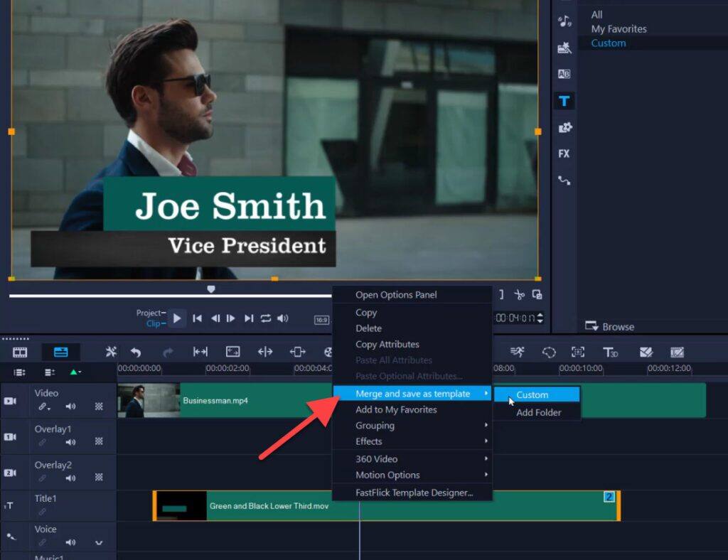Click the preview seek bar scrubber handle

click(x=211, y=289)
